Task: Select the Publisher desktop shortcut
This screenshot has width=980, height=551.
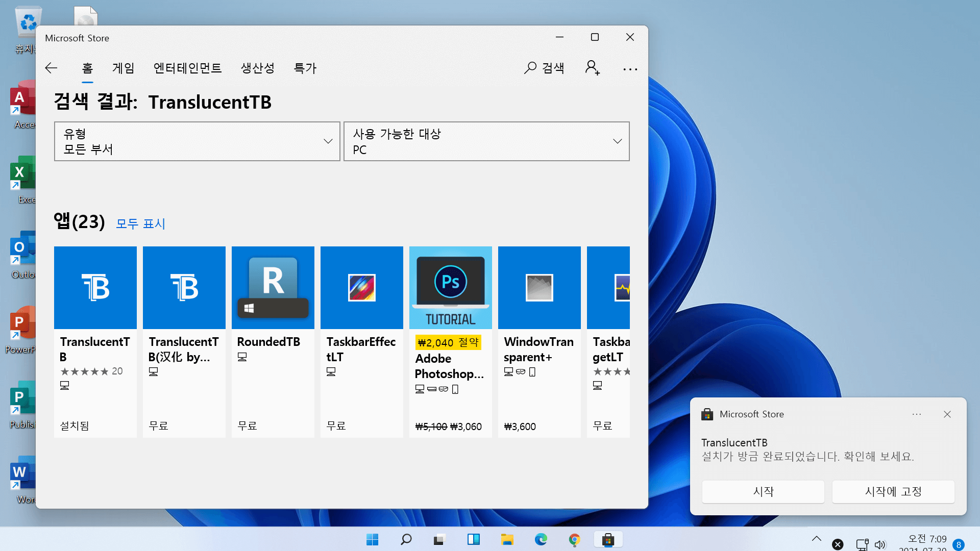Action: click(22, 405)
